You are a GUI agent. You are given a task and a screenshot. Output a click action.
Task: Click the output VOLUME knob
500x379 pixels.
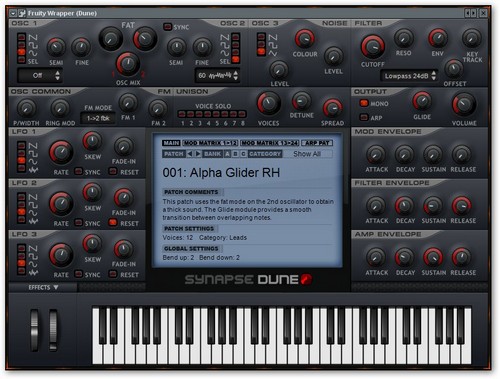464,105
